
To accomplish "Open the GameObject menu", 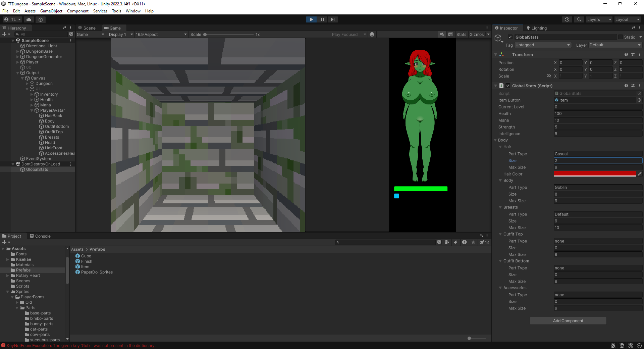I will [51, 11].
